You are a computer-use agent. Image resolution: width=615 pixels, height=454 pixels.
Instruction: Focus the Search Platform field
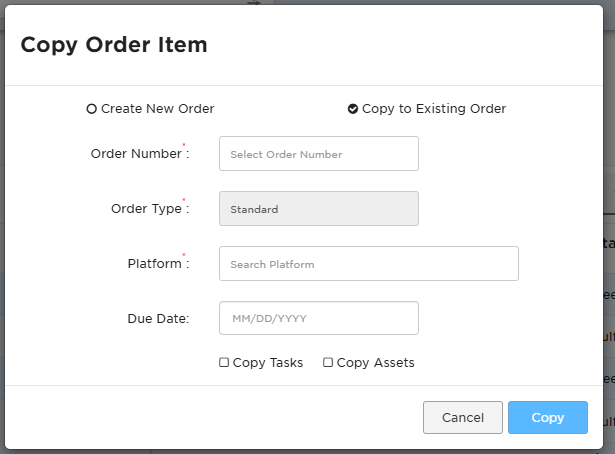pos(369,263)
